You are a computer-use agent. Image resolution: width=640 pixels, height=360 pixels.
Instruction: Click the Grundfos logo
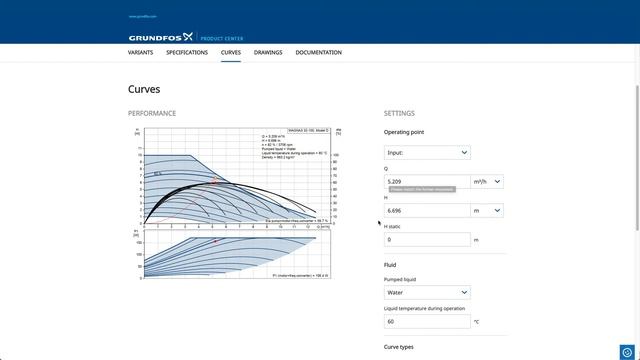(x=160, y=37)
